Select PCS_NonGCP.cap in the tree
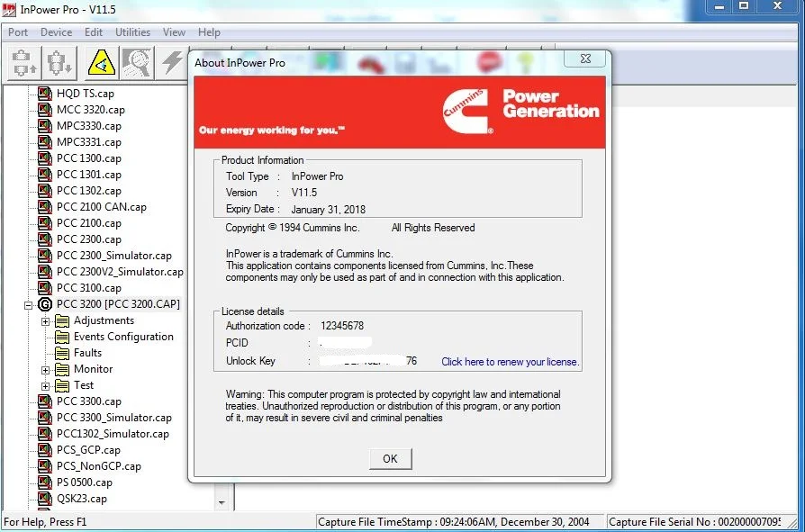The width and height of the screenshot is (805, 532). pyautogui.click(x=98, y=466)
